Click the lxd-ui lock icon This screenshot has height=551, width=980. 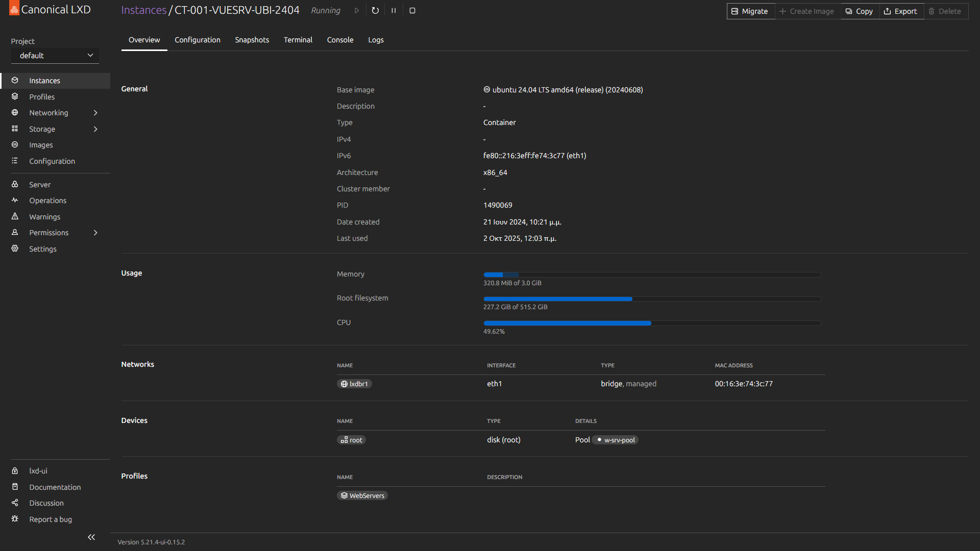[x=15, y=471]
